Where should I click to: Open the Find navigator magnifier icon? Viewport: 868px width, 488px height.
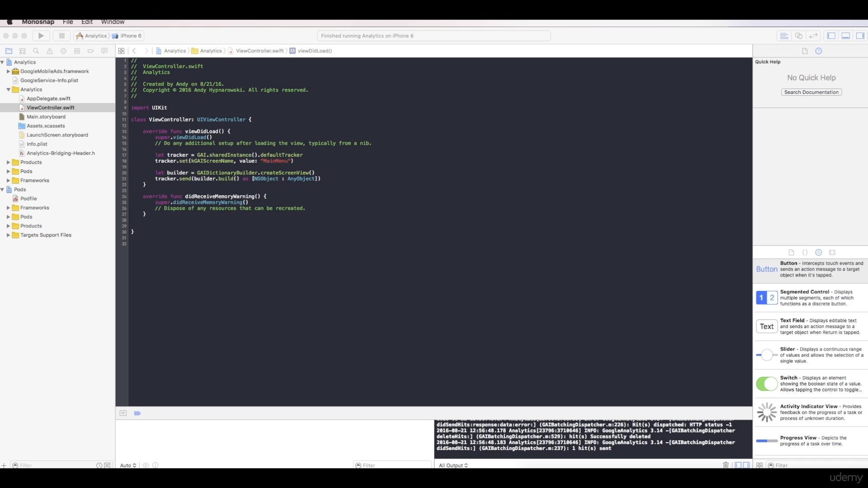tap(36, 51)
